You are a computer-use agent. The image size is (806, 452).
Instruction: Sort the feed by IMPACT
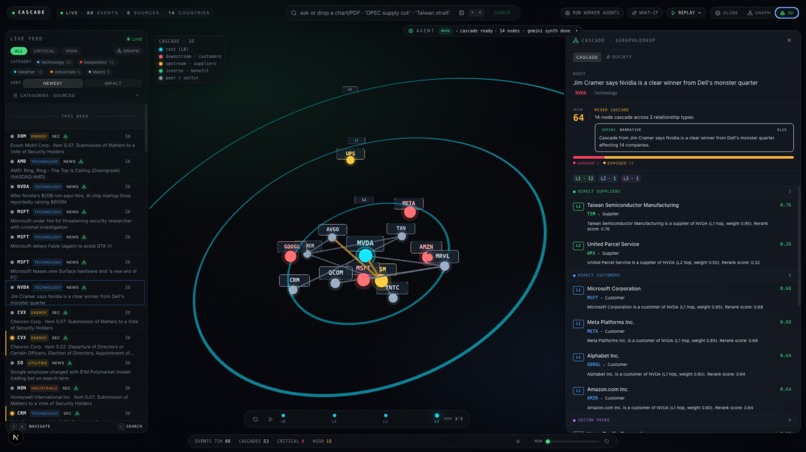(113, 83)
